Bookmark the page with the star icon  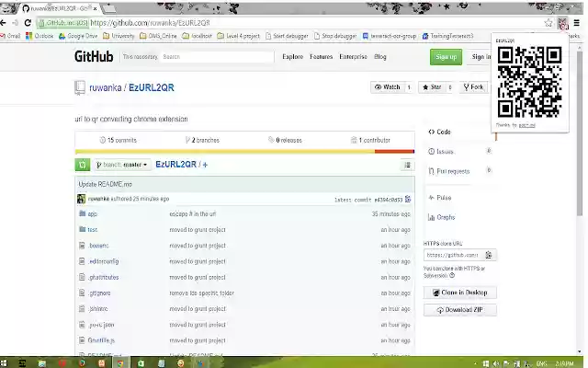click(548, 23)
